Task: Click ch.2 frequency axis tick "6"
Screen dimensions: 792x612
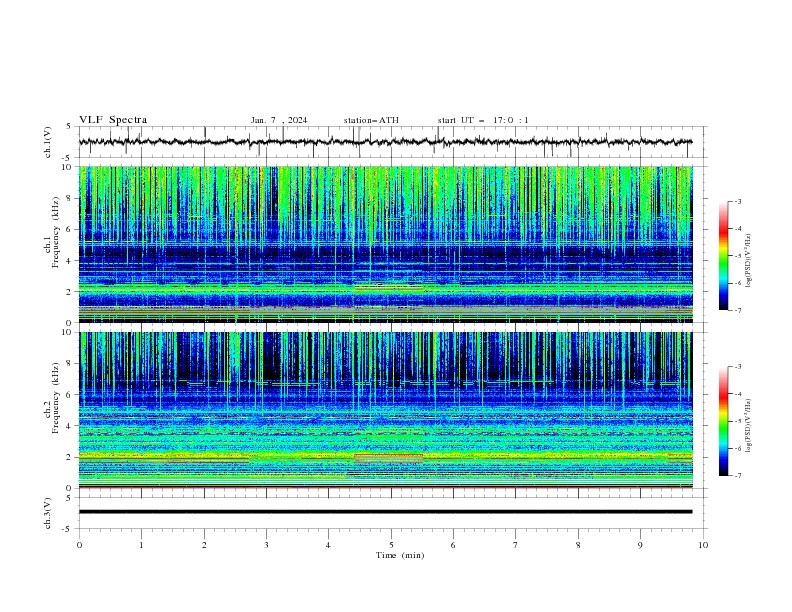Action: coord(70,395)
